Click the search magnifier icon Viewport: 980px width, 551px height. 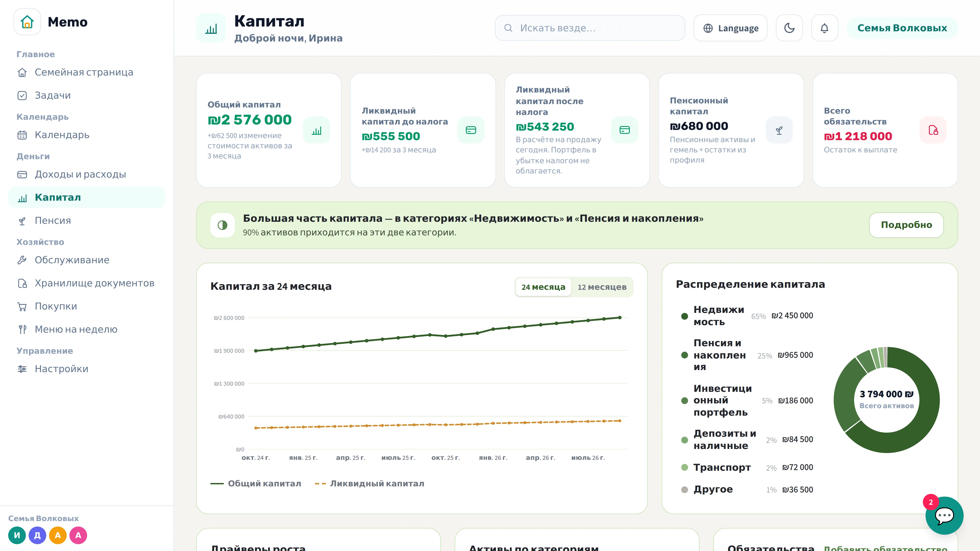pyautogui.click(x=508, y=28)
